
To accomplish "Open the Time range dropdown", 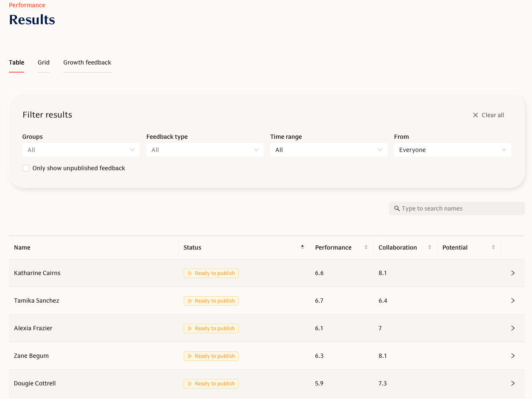I will coord(328,149).
